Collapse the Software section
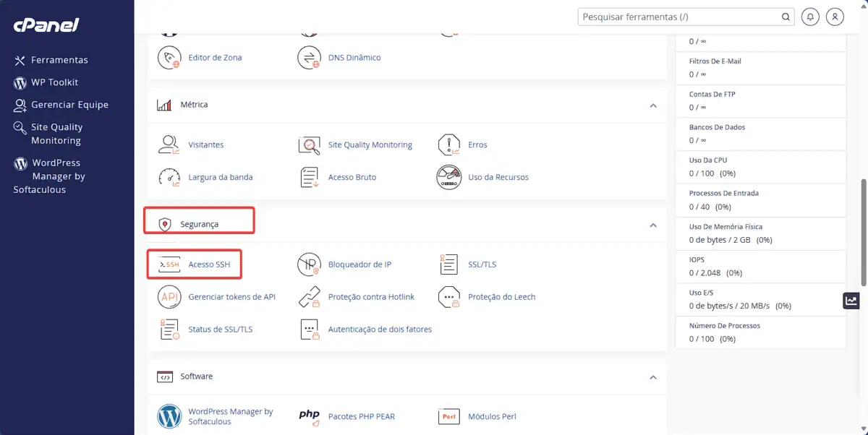Screen dimensions: 868x435 pos(653,377)
